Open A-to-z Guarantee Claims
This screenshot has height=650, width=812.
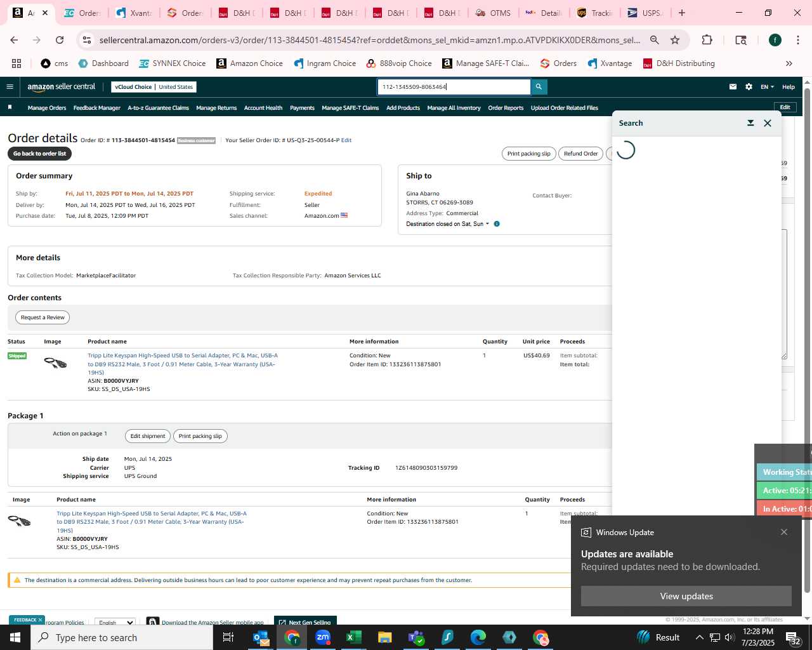pyautogui.click(x=158, y=108)
